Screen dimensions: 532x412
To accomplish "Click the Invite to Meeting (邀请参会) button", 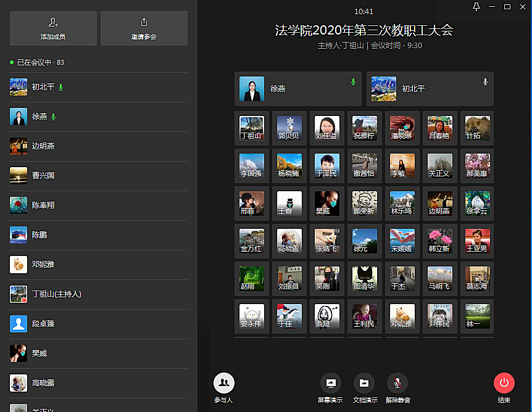I will click(144, 28).
